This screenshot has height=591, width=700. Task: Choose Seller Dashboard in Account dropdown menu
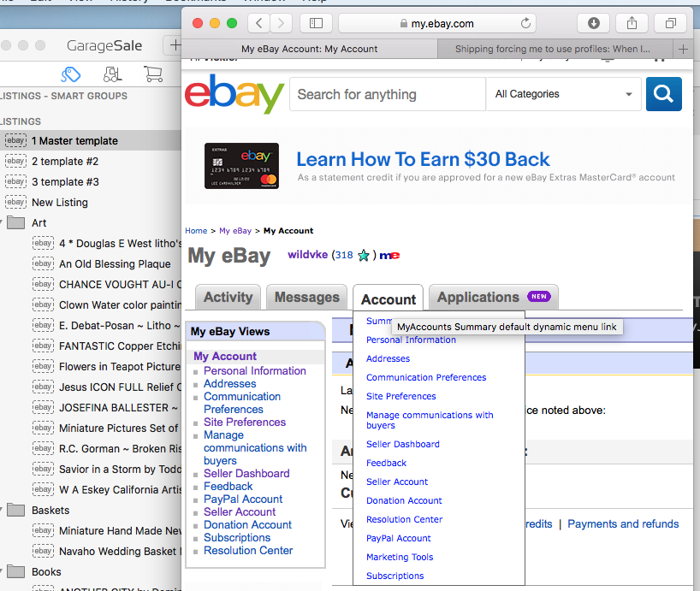[403, 444]
